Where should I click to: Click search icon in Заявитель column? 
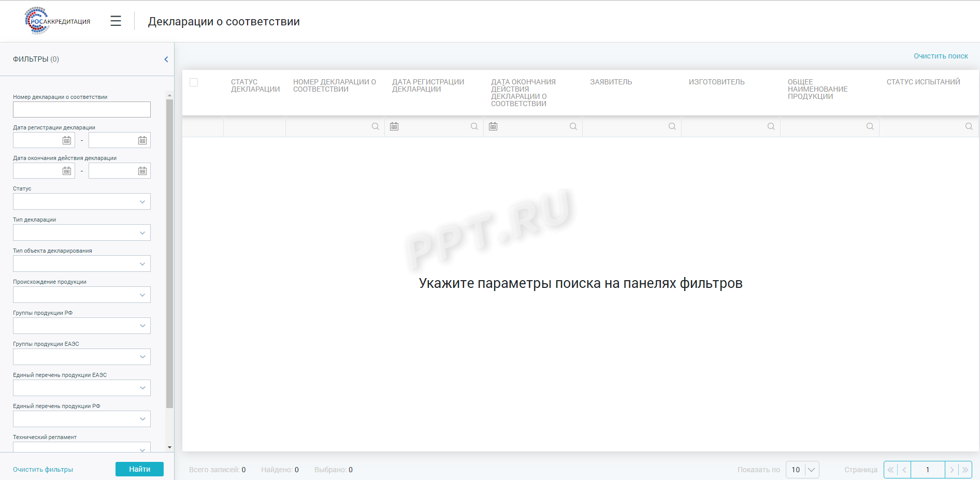pyautogui.click(x=672, y=126)
